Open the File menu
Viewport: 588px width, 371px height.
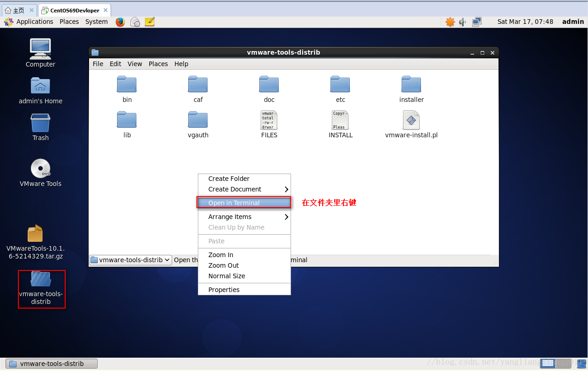click(98, 64)
